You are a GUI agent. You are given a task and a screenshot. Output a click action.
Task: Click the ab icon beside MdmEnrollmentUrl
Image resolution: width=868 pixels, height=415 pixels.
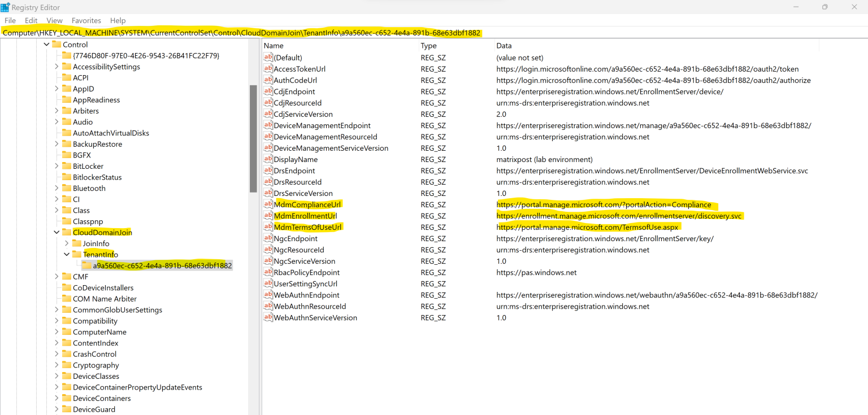click(x=268, y=216)
